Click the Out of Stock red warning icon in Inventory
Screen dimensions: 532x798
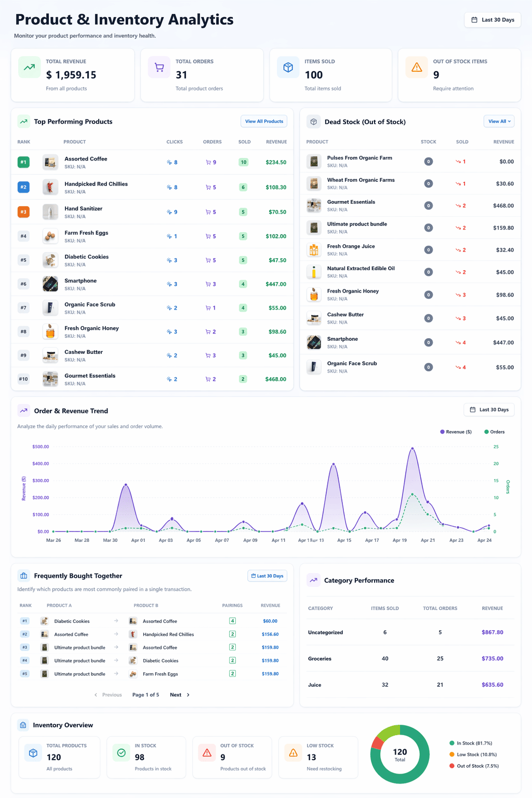(207, 753)
